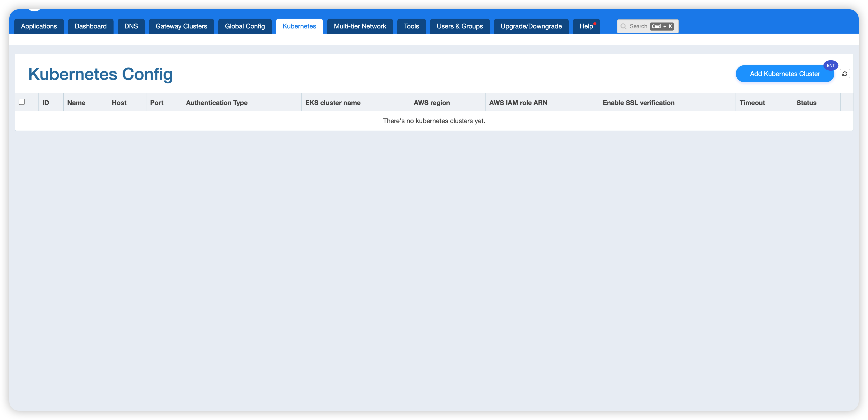Go to the Upgrade/Downgrade tab

(x=531, y=26)
